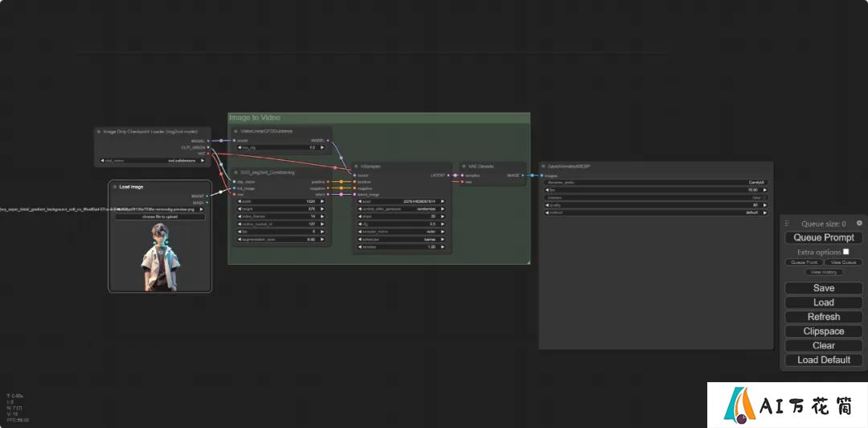
Task: Grab the queue panel drag handle
Action: pos(787,224)
